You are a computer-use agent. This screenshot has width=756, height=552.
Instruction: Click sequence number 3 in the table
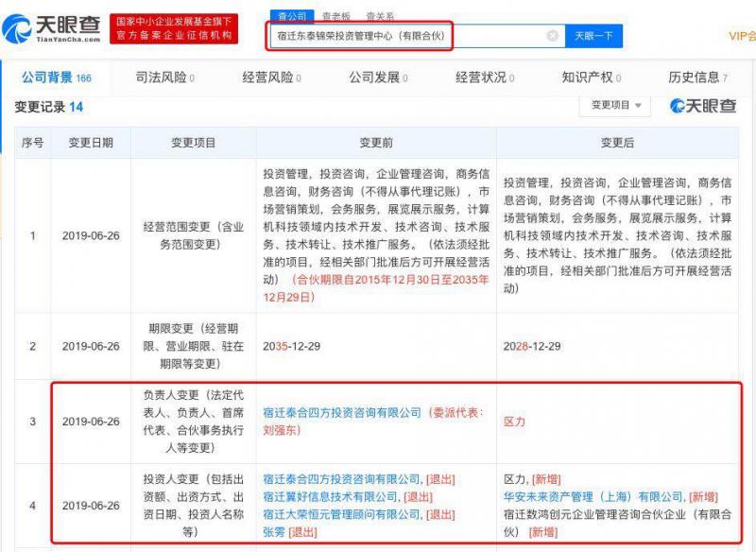pos(33,422)
